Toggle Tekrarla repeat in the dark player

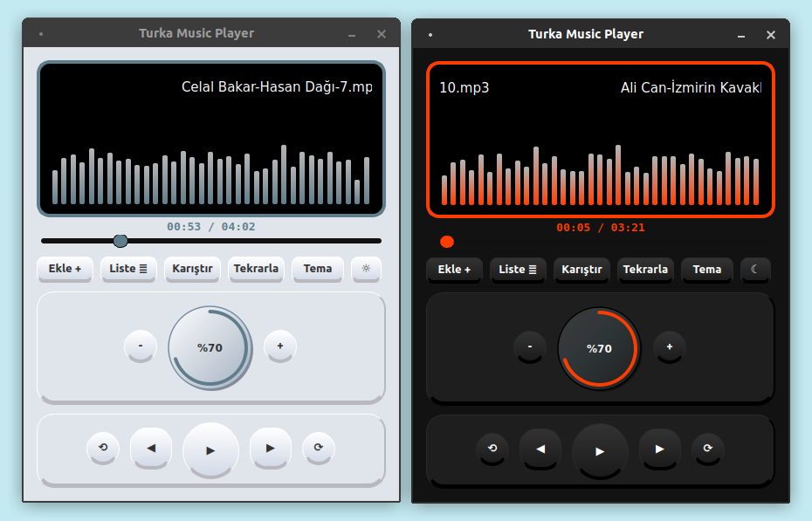tap(646, 270)
